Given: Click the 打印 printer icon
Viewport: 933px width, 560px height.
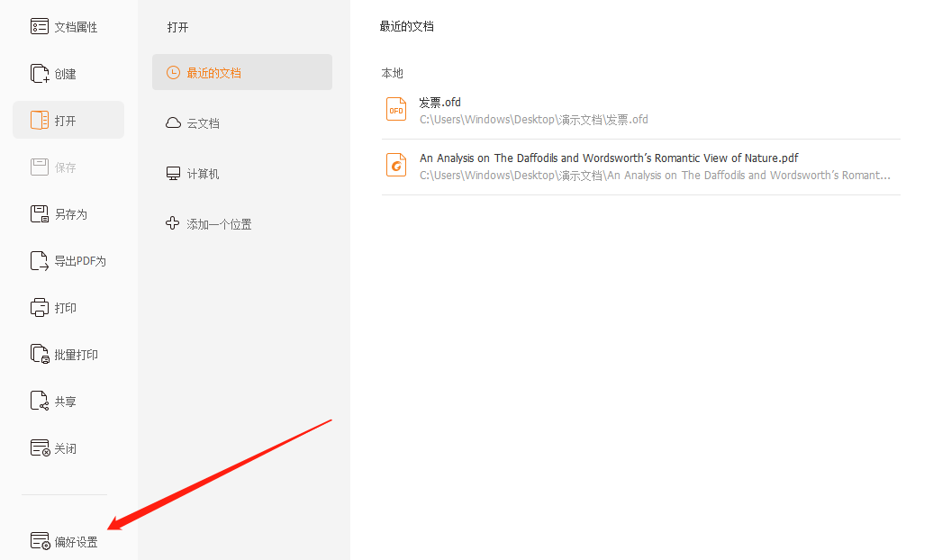Looking at the screenshot, I should (40, 308).
